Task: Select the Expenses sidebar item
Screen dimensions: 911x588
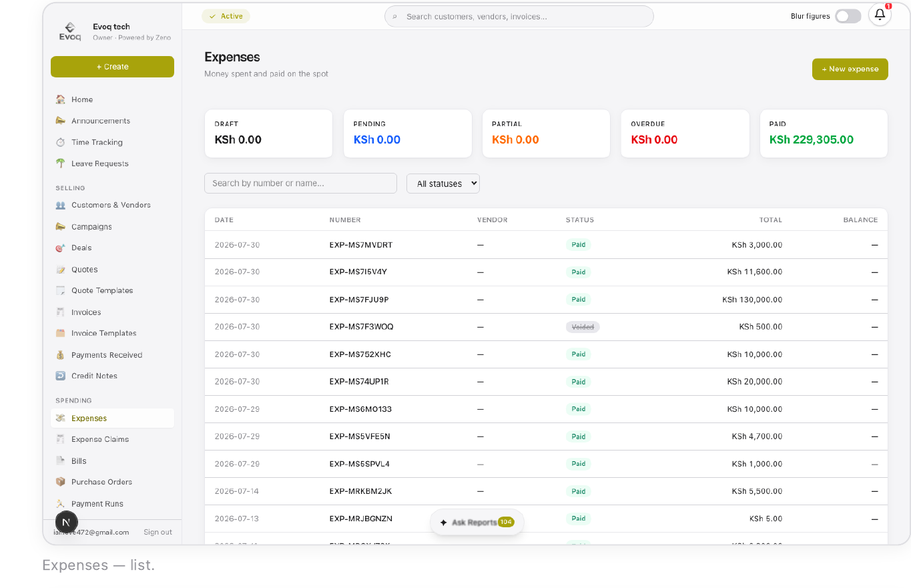Action: tap(112, 418)
